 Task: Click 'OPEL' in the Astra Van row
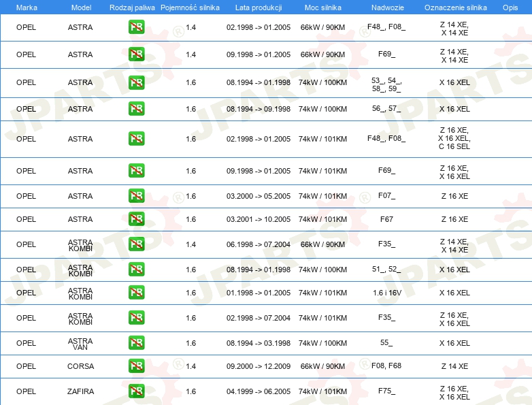[x=26, y=343]
